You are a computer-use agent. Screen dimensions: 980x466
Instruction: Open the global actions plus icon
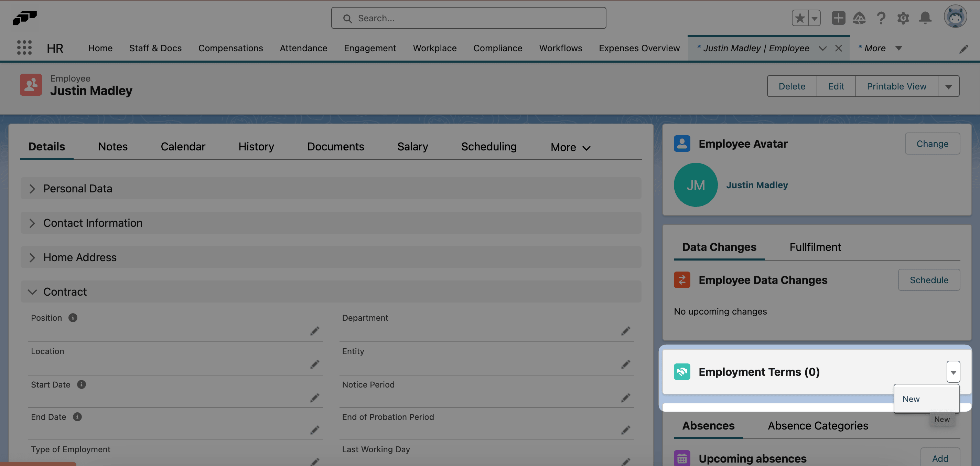pyautogui.click(x=838, y=18)
